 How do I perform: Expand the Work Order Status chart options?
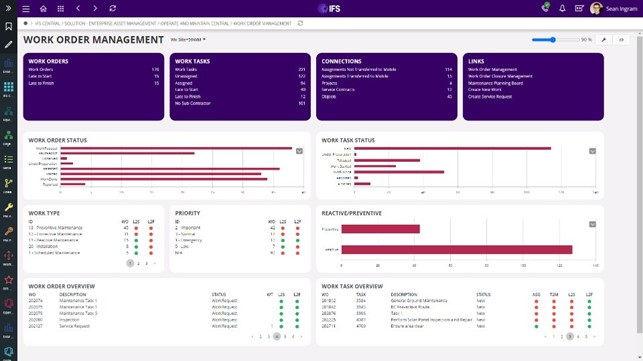click(299, 151)
